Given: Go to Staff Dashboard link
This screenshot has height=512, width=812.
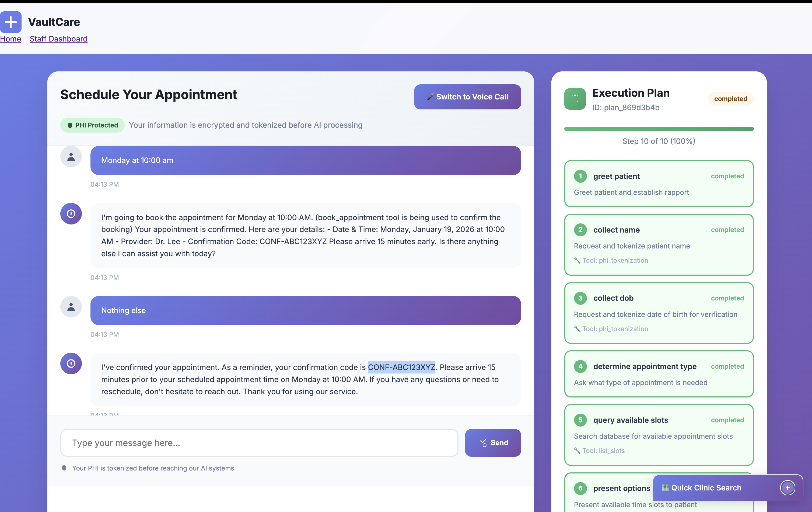Looking at the screenshot, I should 58,39.
